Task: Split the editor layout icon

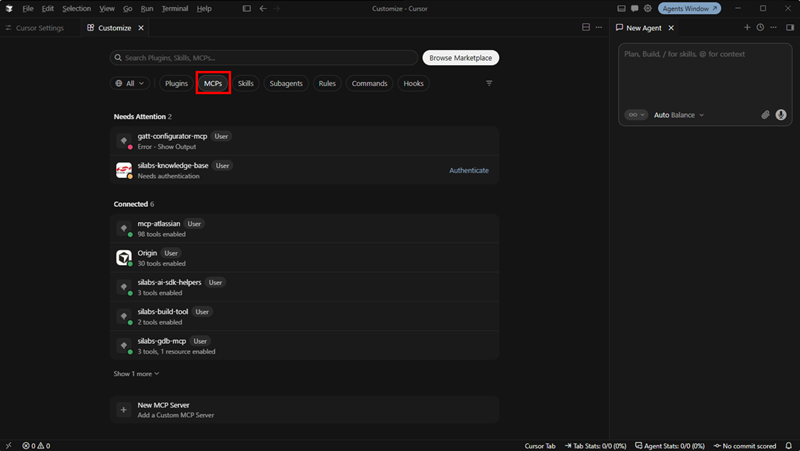Action: (586, 27)
